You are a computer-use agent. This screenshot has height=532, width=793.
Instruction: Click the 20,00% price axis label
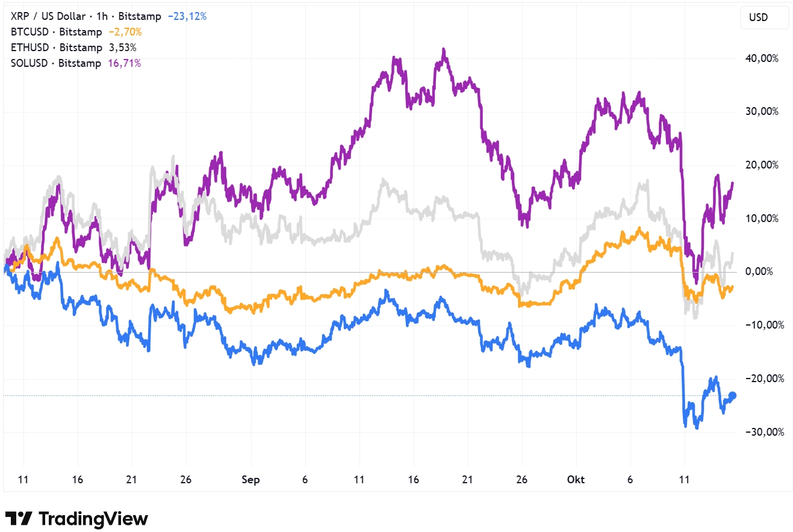762,165
